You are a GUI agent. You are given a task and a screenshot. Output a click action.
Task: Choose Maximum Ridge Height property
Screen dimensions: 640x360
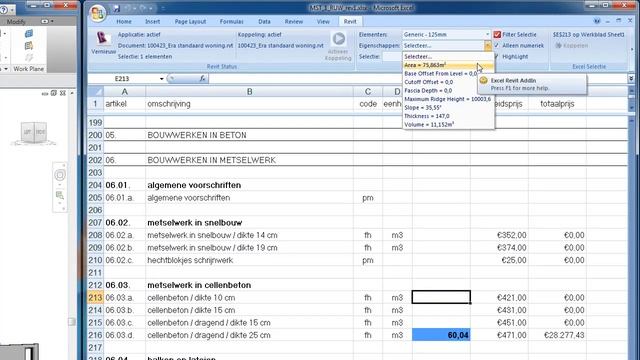tap(448, 99)
